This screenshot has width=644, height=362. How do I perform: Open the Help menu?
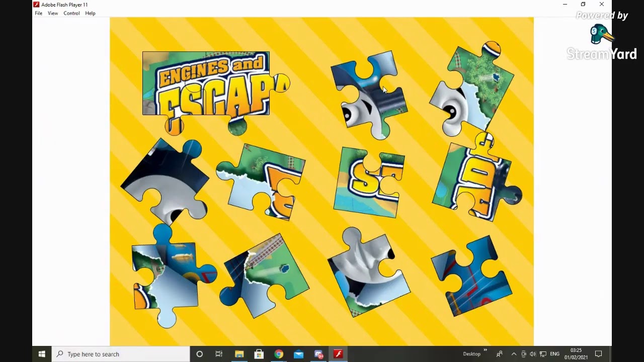coord(90,13)
